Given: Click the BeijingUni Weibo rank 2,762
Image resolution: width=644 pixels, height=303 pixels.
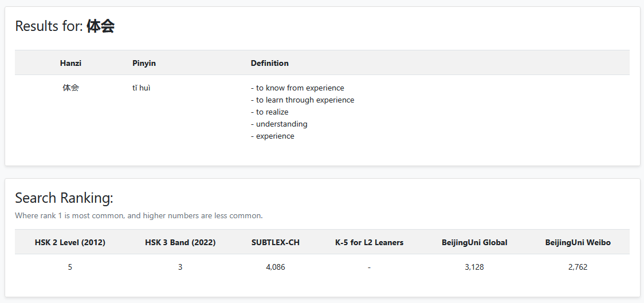Looking at the screenshot, I should tap(578, 267).
